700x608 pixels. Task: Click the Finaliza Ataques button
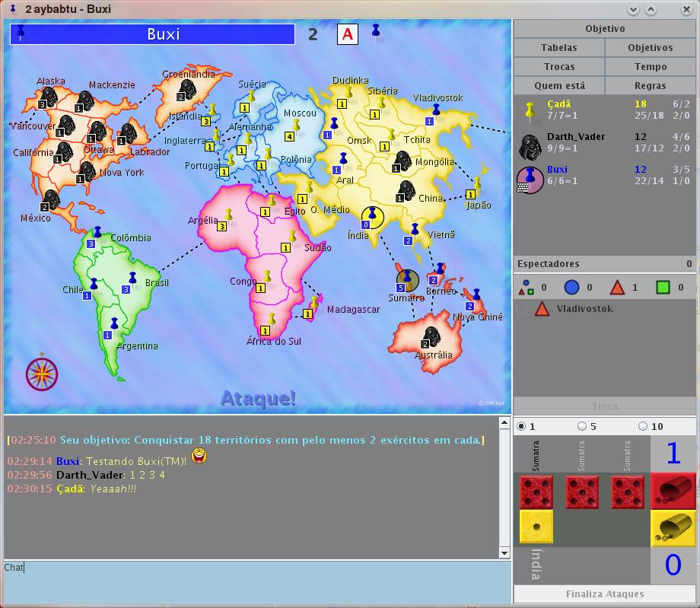pos(604,594)
